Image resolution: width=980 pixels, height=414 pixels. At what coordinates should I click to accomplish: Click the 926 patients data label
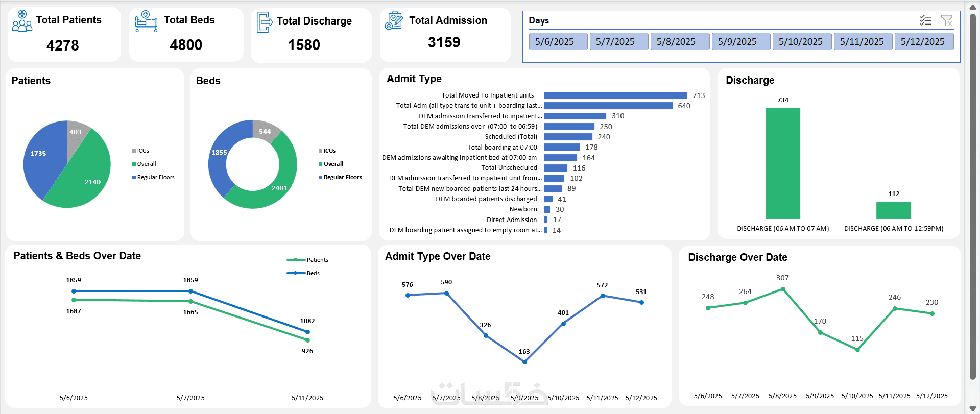click(x=307, y=351)
